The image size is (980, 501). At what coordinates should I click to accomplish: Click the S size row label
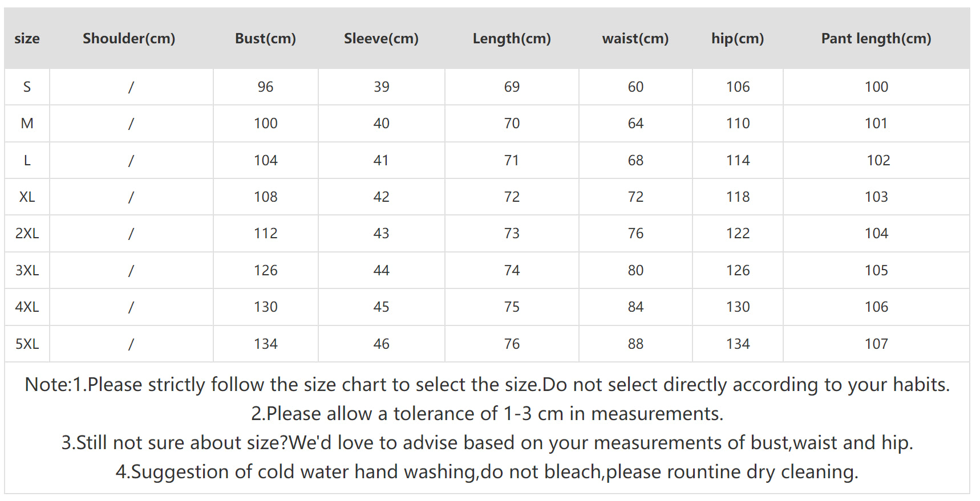pos(27,87)
